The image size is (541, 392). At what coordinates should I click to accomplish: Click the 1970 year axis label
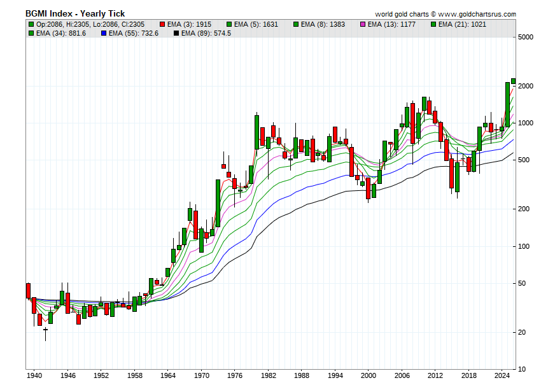(202, 375)
